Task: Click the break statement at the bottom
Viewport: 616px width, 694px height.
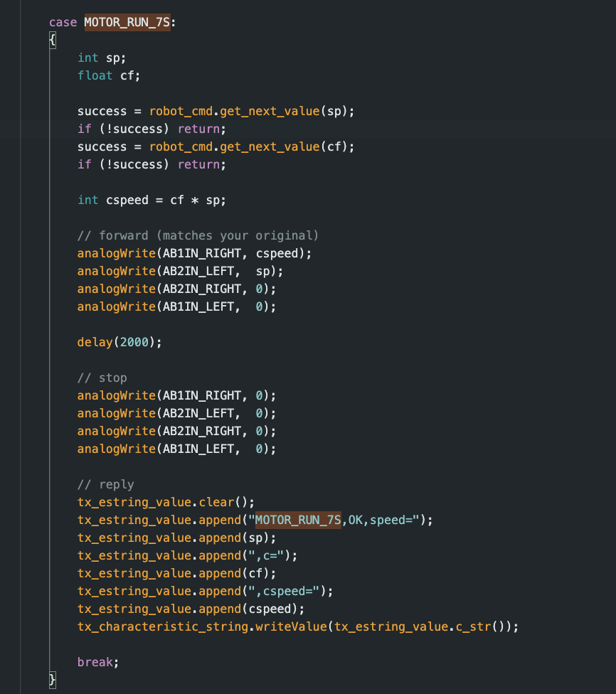Action: point(93,662)
